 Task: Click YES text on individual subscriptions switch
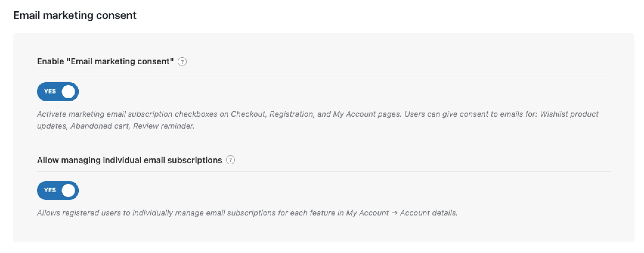(x=50, y=190)
